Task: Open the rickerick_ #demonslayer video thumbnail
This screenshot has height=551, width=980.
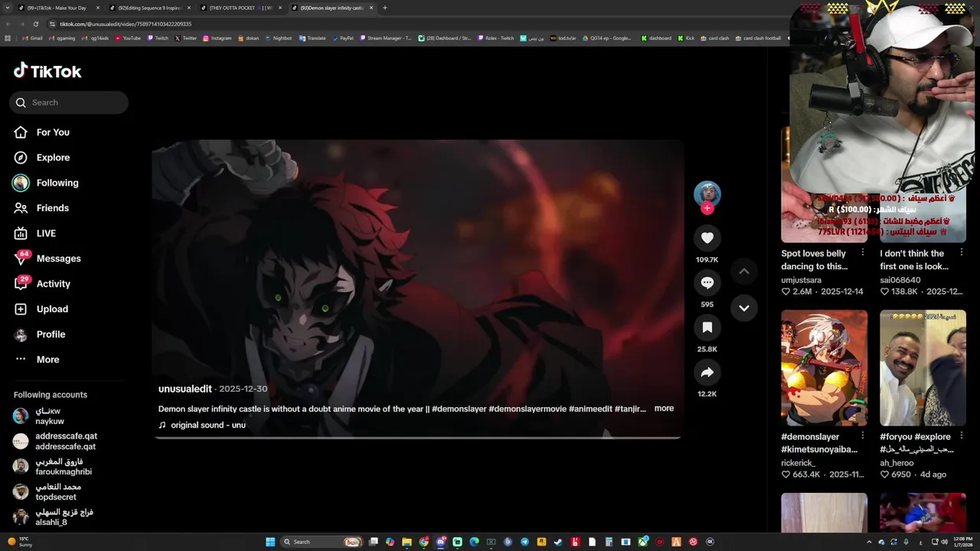Action: tap(824, 367)
